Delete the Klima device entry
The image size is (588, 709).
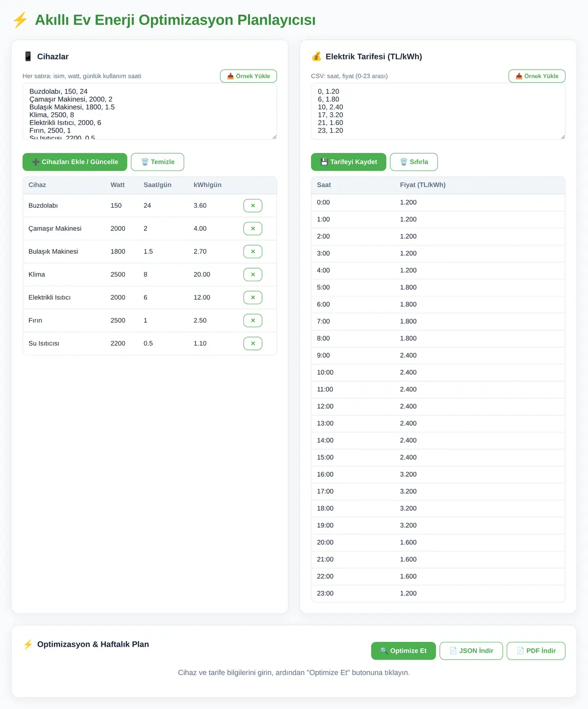tap(253, 275)
